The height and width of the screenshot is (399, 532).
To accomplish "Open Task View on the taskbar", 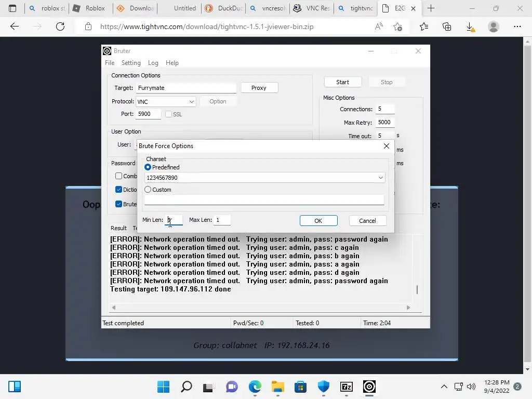I will [209, 387].
